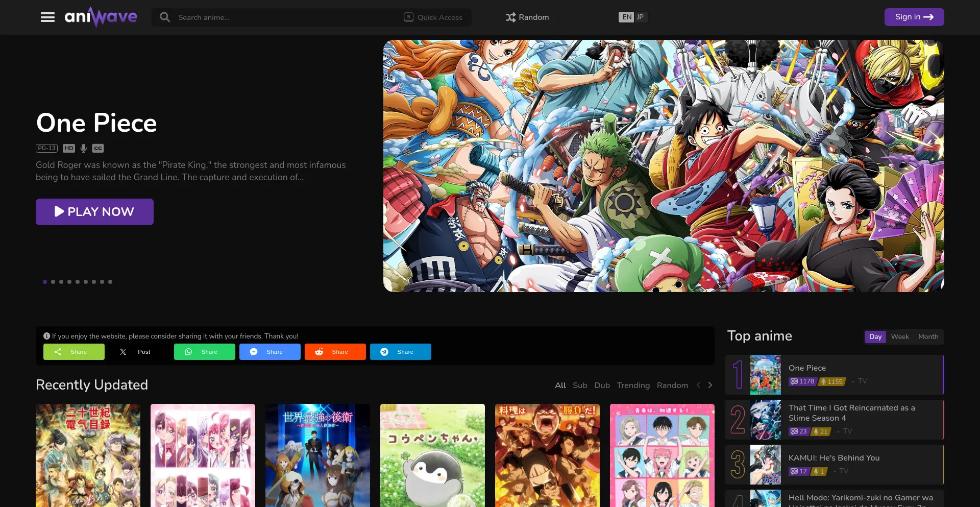Open the KAMUI thumbnail in Top anime
This screenshot has height=507, width=980.
tap(766, 465)
